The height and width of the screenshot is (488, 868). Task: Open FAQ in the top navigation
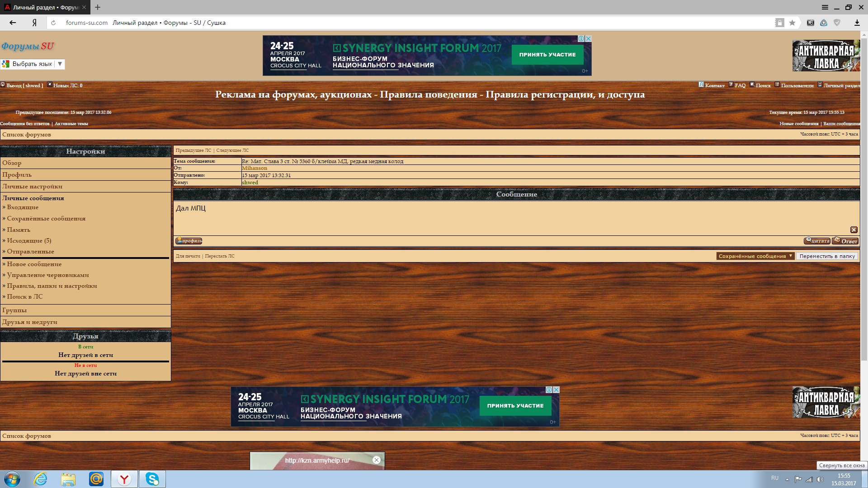coord(740,85)
